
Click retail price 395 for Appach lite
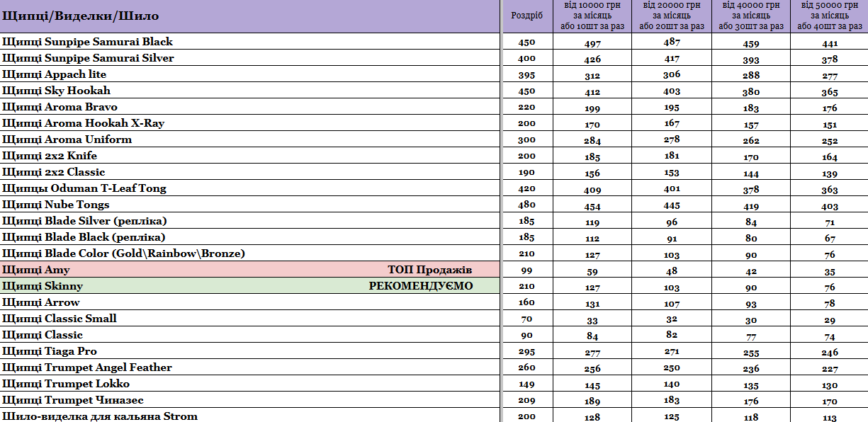point(526,74)
